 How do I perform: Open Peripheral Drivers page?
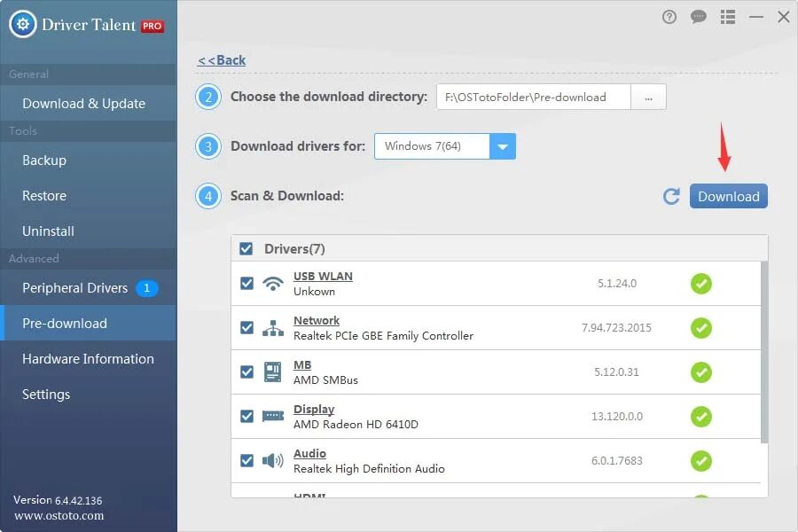click(89, 288)
